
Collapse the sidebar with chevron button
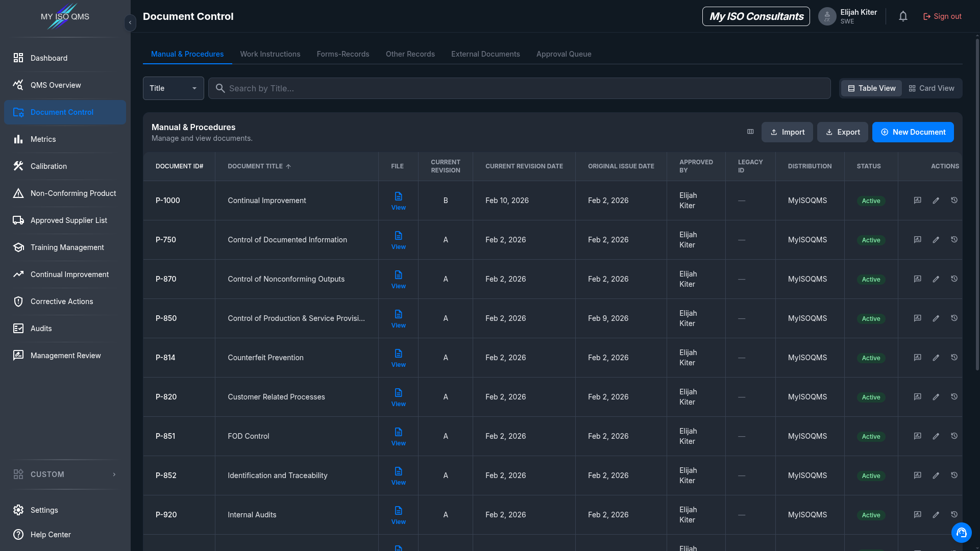[130, 22]
